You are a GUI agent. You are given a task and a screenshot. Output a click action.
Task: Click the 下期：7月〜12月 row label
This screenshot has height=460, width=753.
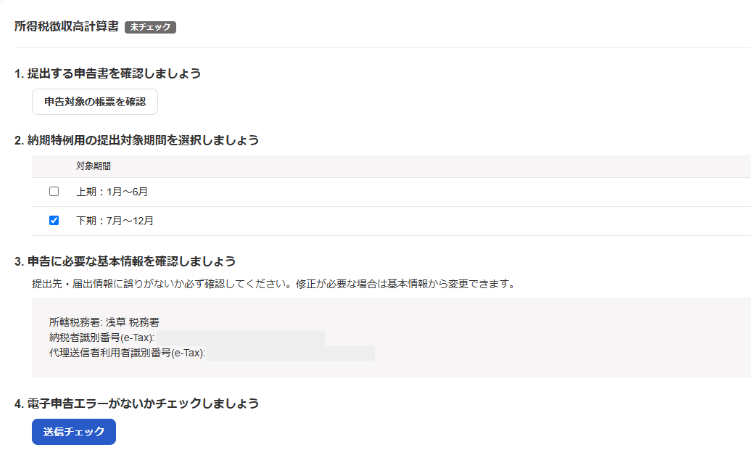coord(115,221)
